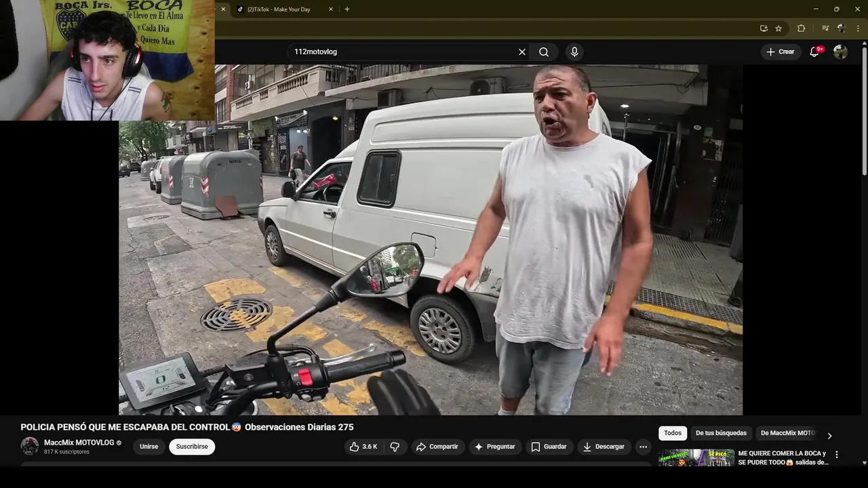The height and width of the screenshot is (488, 868).
Task: Run search with the magnifier button
Action: pos(544,52)
